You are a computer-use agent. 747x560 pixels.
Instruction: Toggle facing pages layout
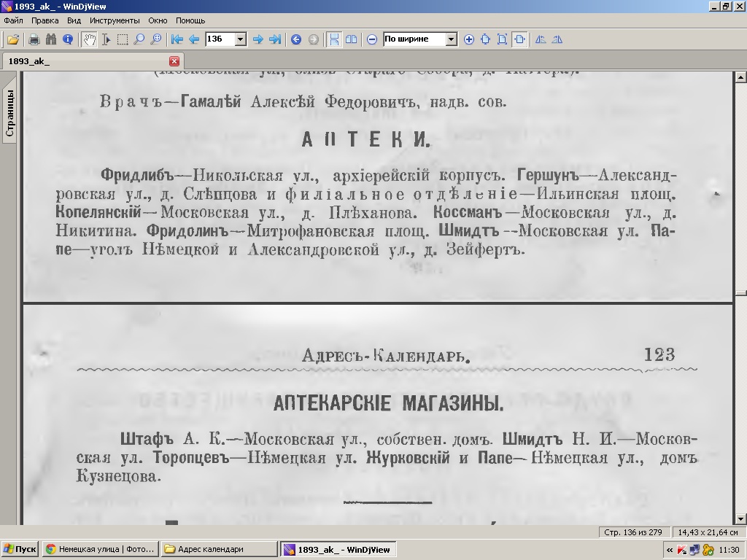(x=351, y=39)
